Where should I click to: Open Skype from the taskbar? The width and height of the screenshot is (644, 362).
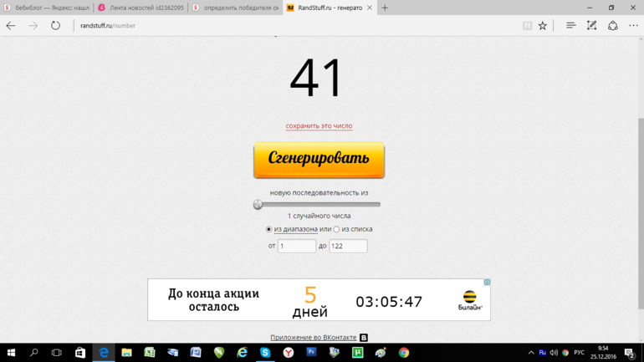tap(265, 353)
